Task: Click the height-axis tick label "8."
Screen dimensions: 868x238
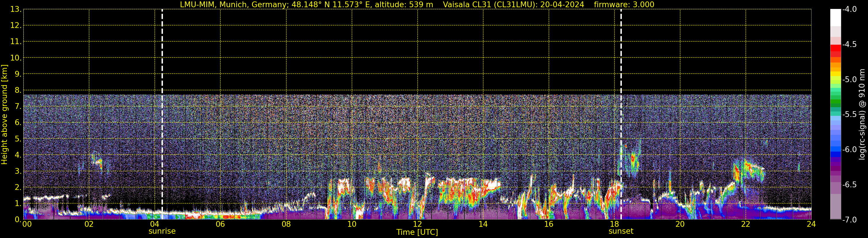Action: tap(18, 90)
